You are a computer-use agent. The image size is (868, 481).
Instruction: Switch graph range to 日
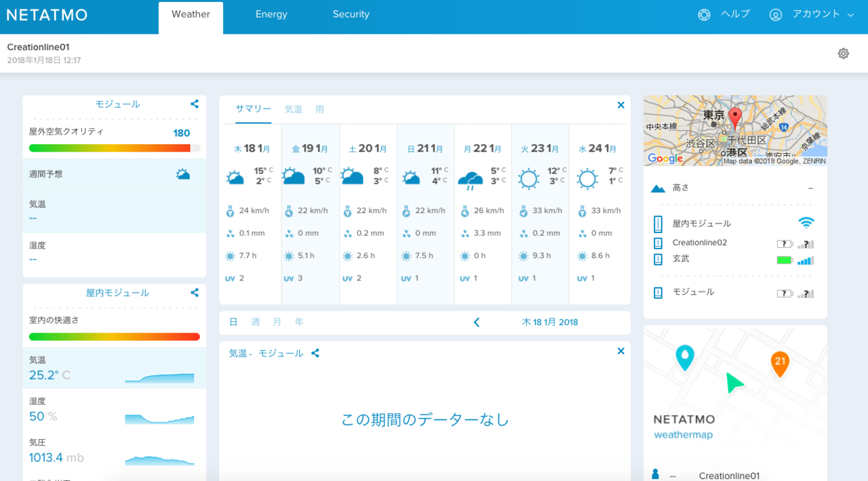tap(233, 322)
